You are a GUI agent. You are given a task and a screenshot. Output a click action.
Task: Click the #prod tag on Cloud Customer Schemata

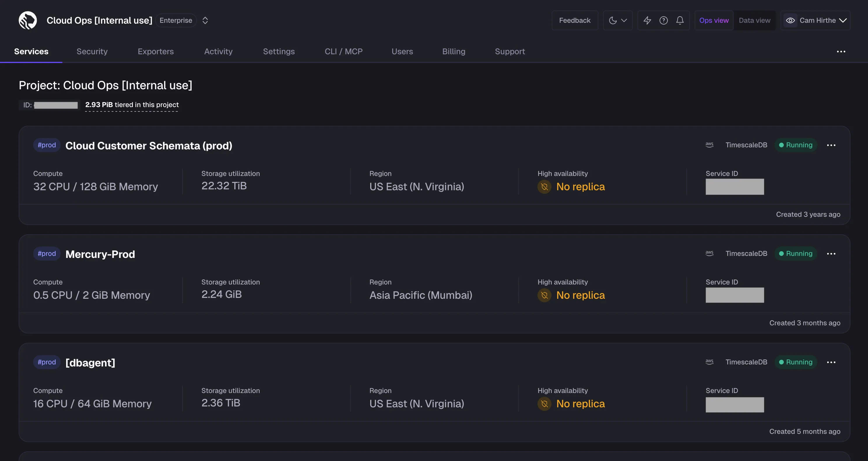point(47,145)
